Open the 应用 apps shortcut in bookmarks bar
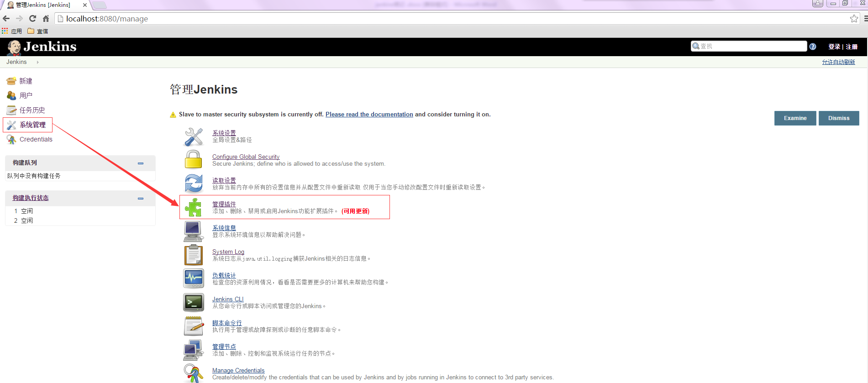 point(12,31)
